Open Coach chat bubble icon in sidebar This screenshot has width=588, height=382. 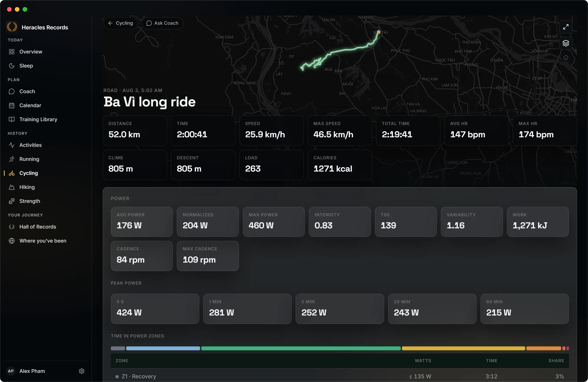coord(12,91)
